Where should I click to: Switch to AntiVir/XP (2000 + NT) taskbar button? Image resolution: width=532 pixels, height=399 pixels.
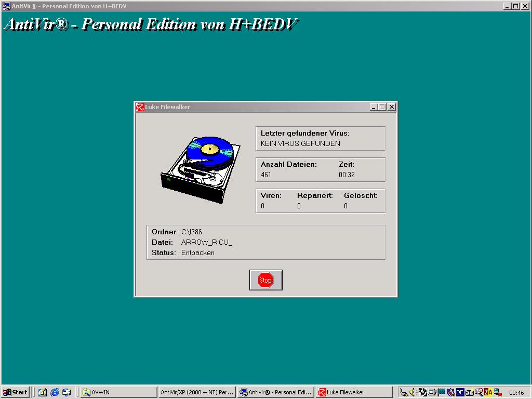click(197, 392)
